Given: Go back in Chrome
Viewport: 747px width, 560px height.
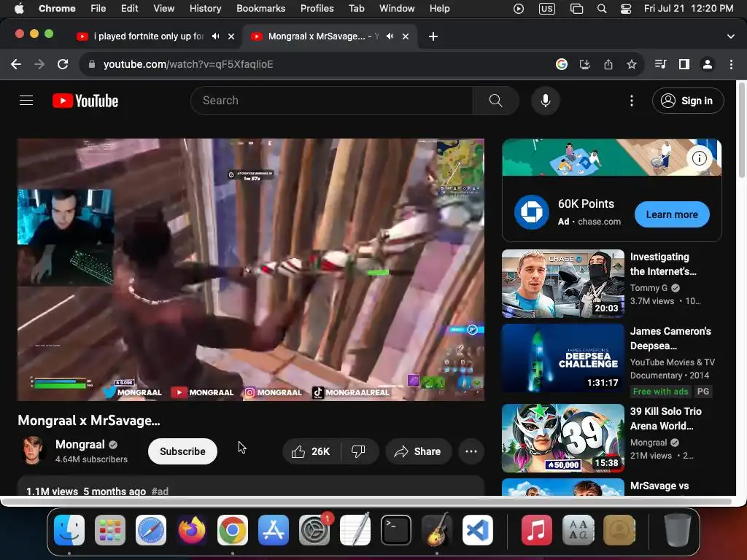Looking at the screenshot, I should click(x=16, y=64).
